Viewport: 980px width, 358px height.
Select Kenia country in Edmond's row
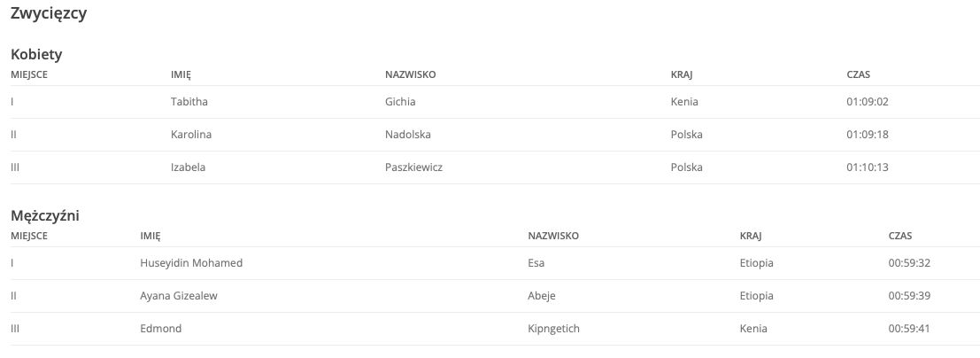click(753, 328)
